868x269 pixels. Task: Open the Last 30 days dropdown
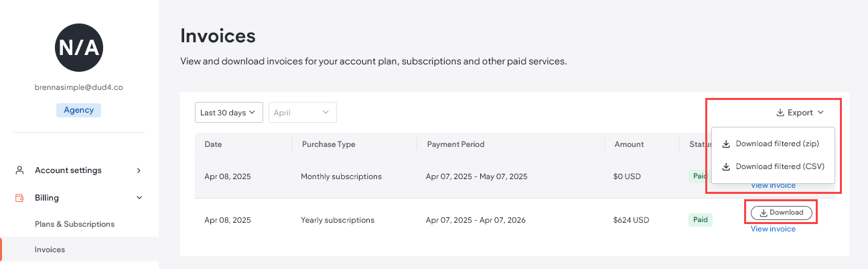point(228,113)
